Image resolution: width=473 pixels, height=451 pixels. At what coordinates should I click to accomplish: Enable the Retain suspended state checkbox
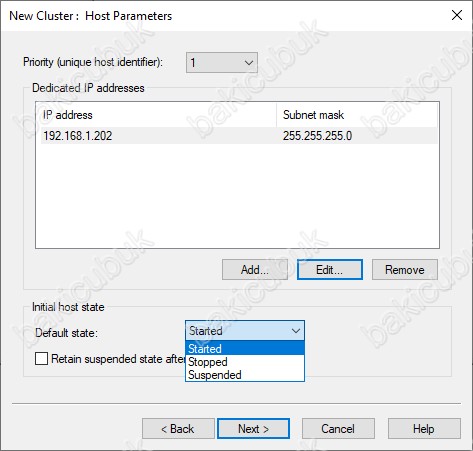click(41, 359)
